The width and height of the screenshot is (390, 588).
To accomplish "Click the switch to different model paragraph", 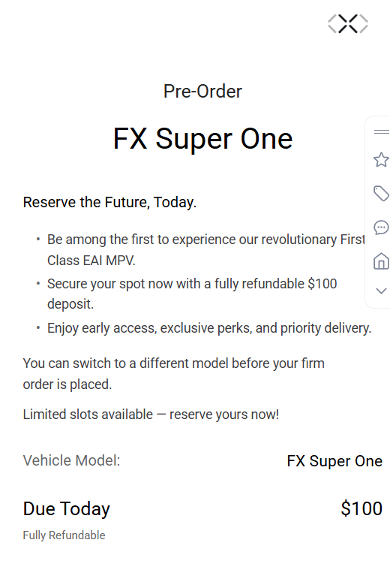I will [173, 373].
